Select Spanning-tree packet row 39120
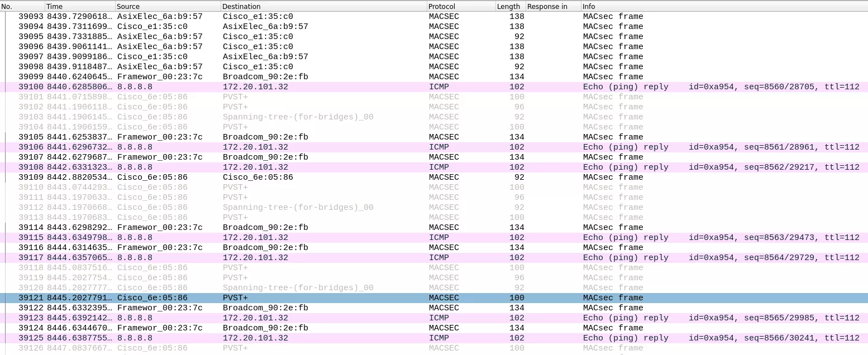The width and height of the screenshot is (868, 355). [434, 288]
